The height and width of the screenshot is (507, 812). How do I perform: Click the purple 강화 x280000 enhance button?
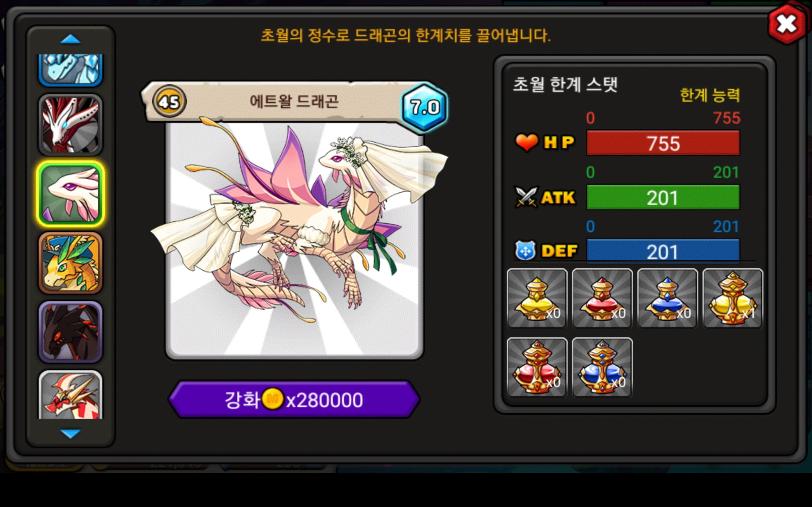point(294,399)
